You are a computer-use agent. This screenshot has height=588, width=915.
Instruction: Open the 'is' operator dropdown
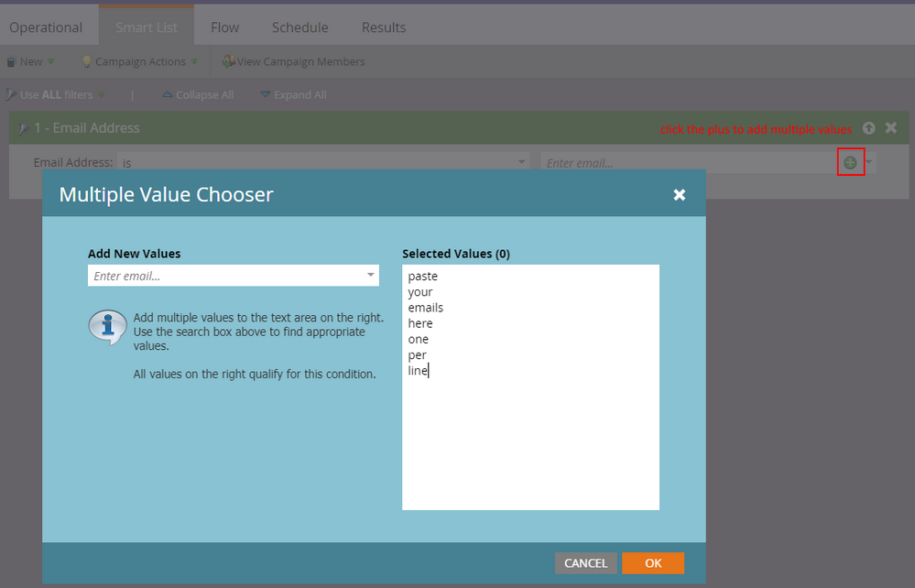click(x=522, y=162)
